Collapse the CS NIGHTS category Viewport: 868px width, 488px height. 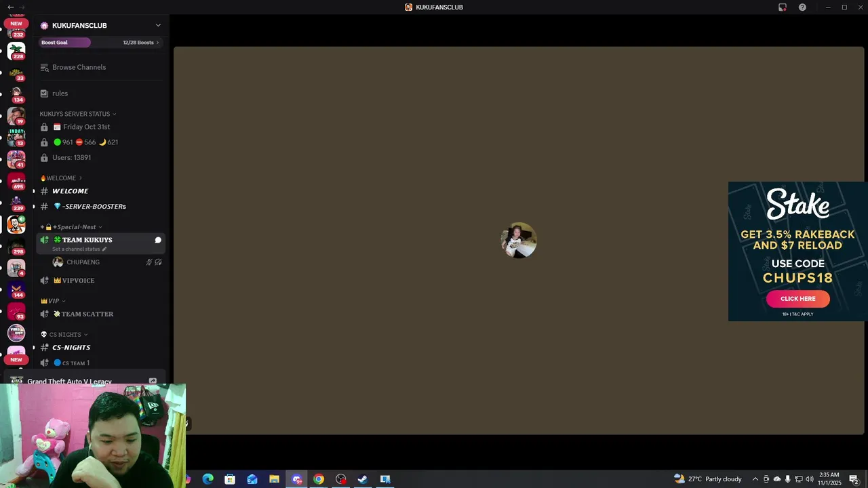[x=64, y=335]
